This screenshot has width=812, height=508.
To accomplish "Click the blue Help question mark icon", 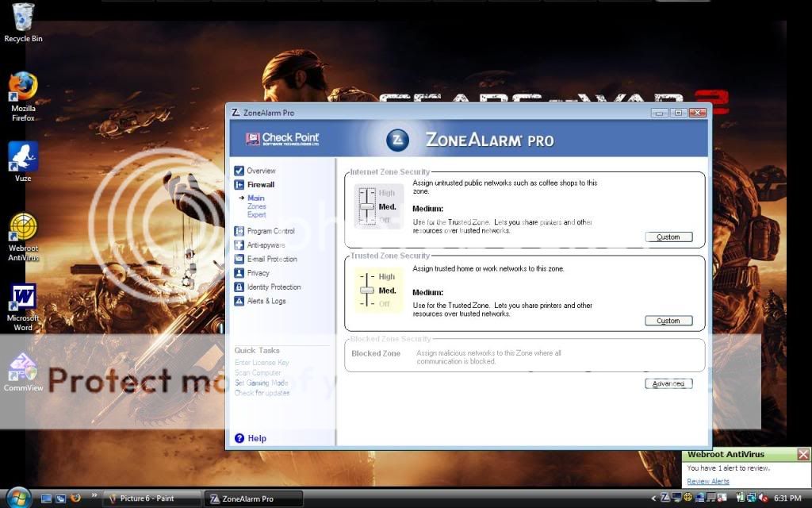I will pos(239,438).
